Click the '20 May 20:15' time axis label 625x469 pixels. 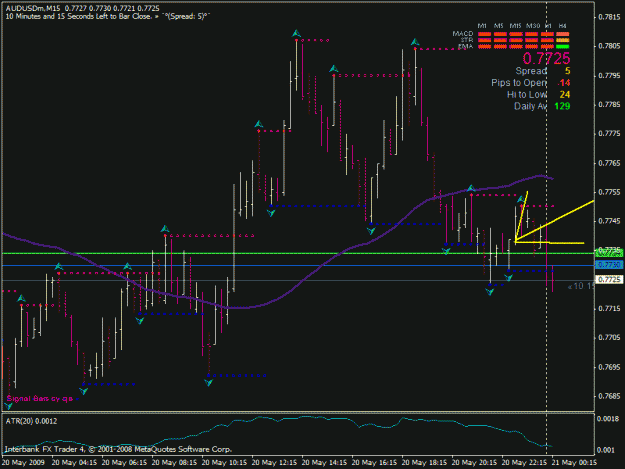point(474,463)
